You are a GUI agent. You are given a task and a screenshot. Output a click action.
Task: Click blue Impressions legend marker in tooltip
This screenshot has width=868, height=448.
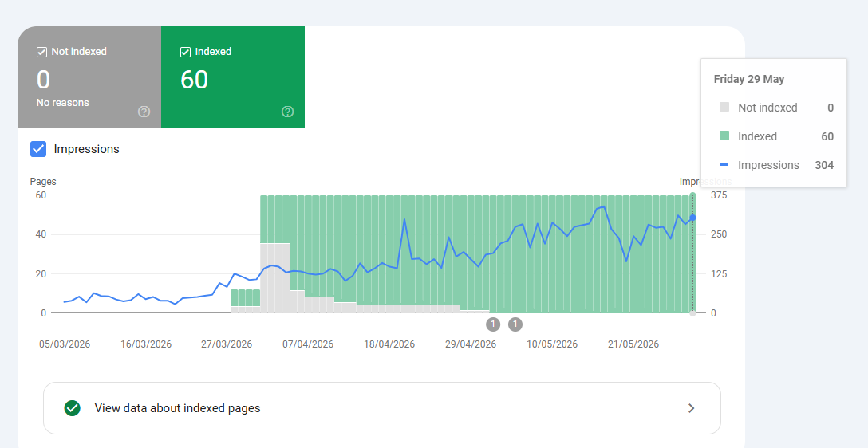[724, 164]
